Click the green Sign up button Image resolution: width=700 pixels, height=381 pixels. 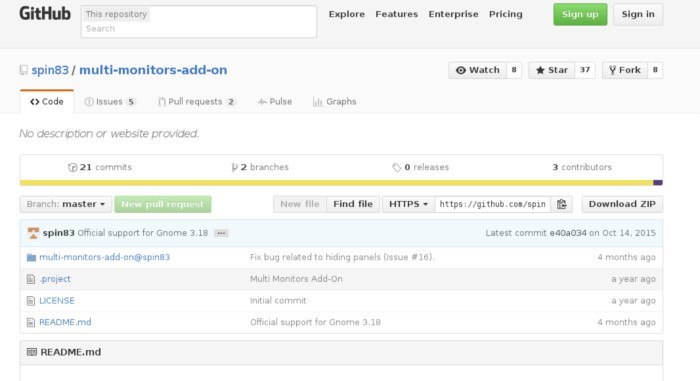pyautogui.click(x=580, y=14)
